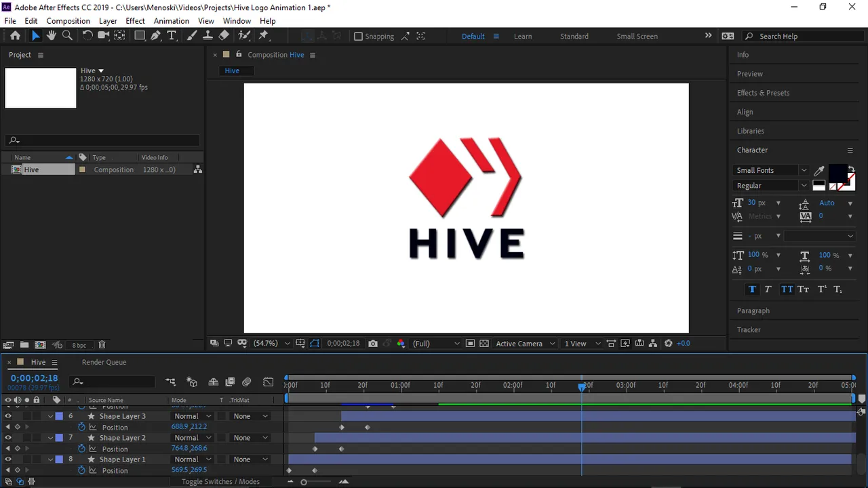
Task: Click Shape Layer 3 label color swatch
Action: pos(59,416)
